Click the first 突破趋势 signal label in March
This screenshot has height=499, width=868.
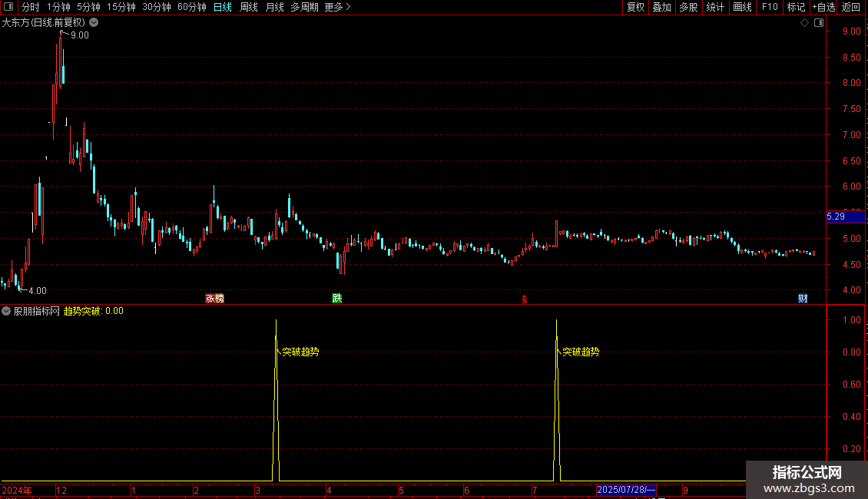[300, 352]
